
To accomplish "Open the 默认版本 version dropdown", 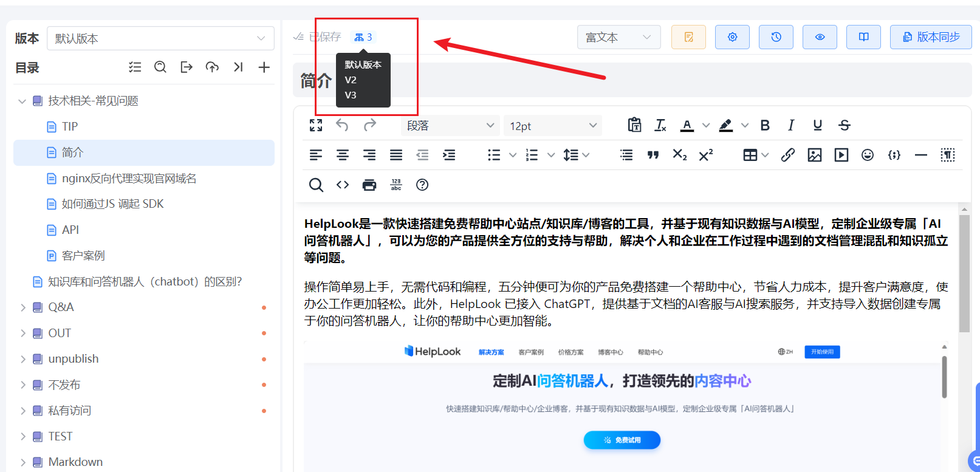I will (x=160, y=38).
